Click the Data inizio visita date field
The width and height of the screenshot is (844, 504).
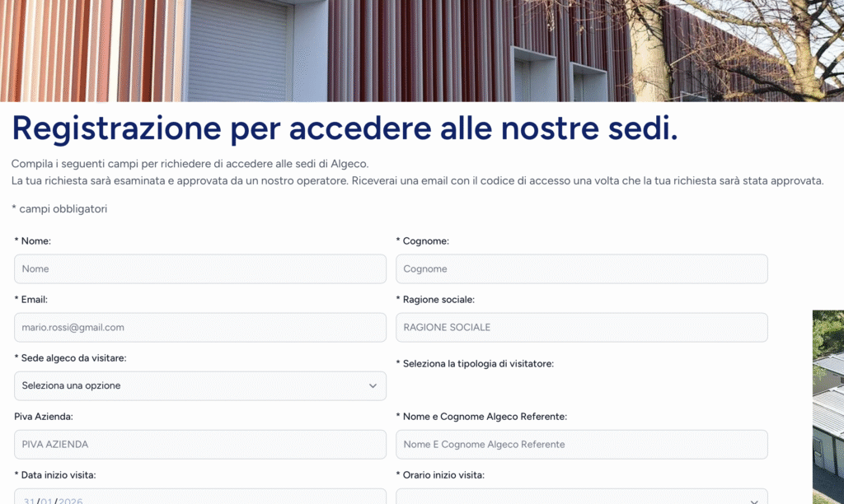pos(200,497)
